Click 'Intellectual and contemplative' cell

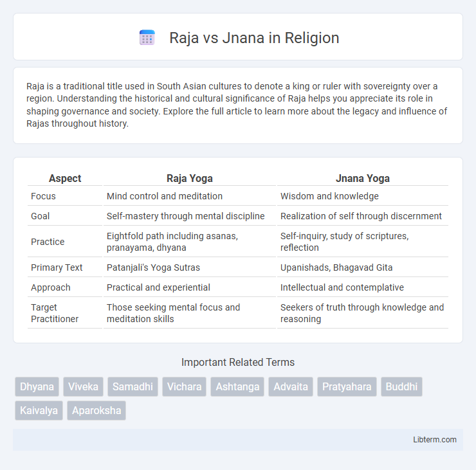[x=363, y=287]
